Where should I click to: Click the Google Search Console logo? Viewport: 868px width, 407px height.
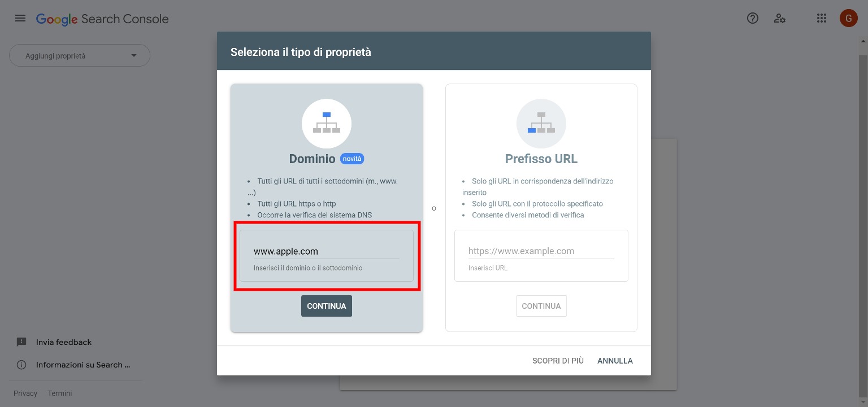click(102, 19)
